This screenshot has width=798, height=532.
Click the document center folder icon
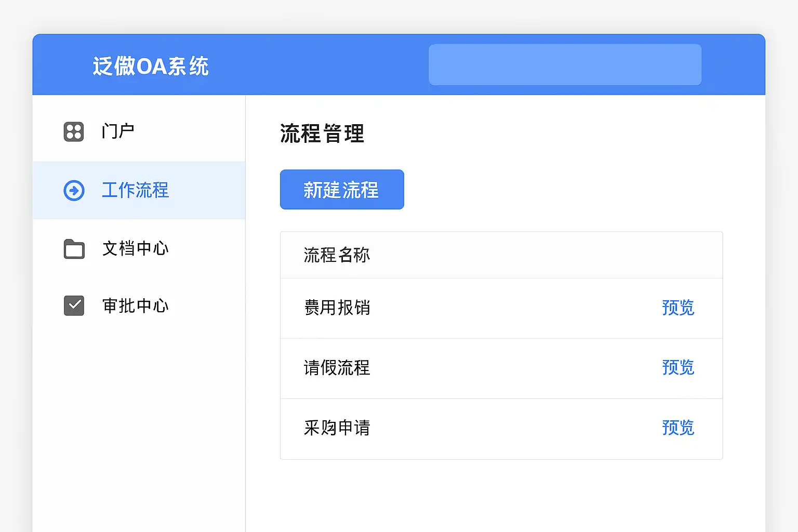pos(74,249)
